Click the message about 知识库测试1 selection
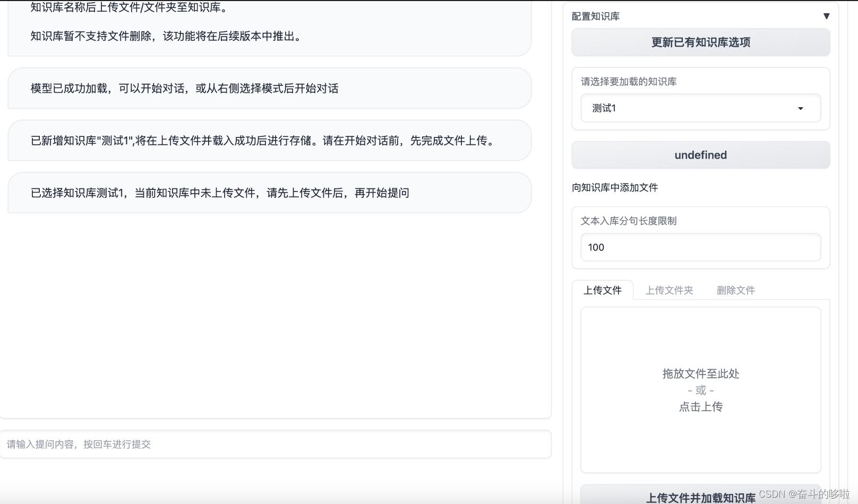Image resolution: width=858 pixels, height=504 pixels. click(x=269, y=193)
